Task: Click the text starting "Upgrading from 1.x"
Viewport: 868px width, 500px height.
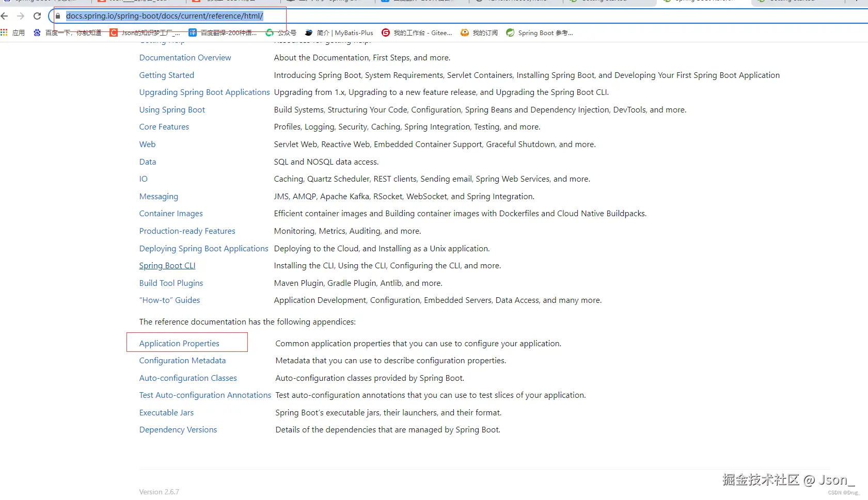Action: tap(441, 92)
